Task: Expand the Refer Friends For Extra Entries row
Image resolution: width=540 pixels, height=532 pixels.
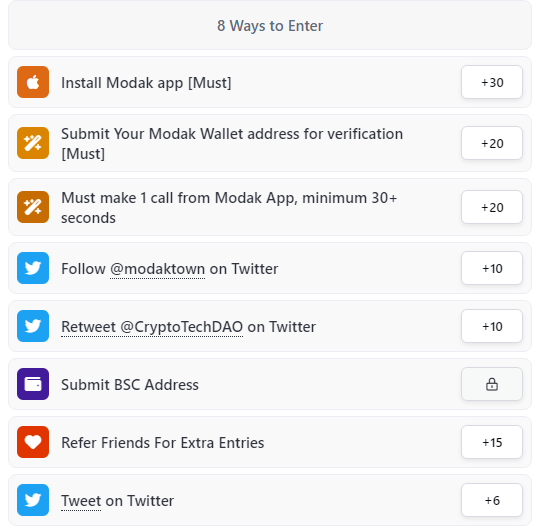Action: pyautogui.click(x=270, y=442)
